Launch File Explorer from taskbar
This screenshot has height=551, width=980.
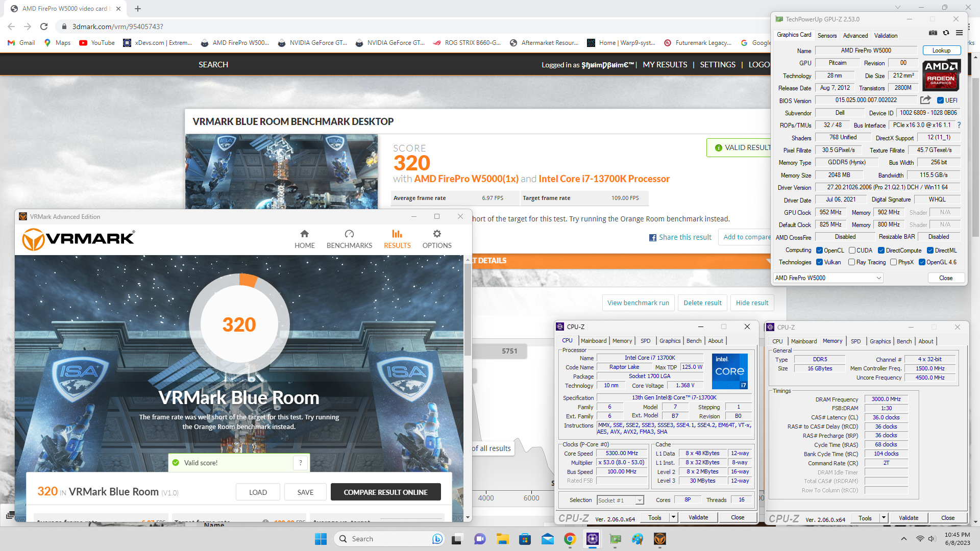tap(502, 539)
